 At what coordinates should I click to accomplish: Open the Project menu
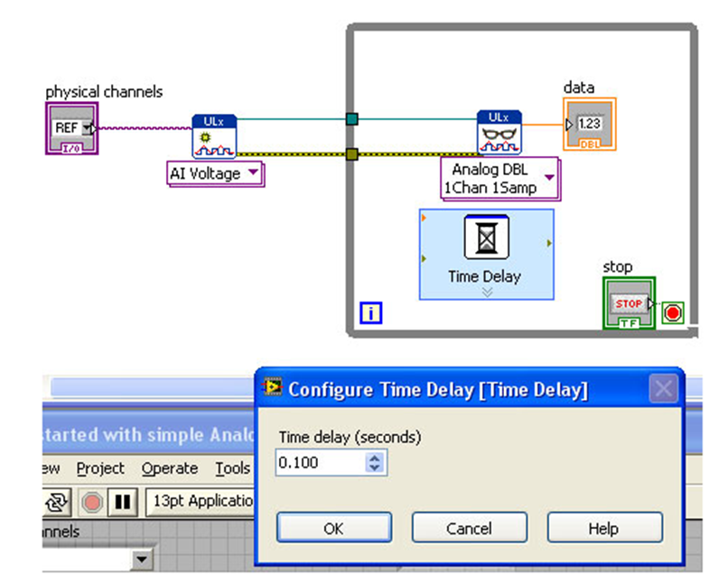tap(100, 469)
